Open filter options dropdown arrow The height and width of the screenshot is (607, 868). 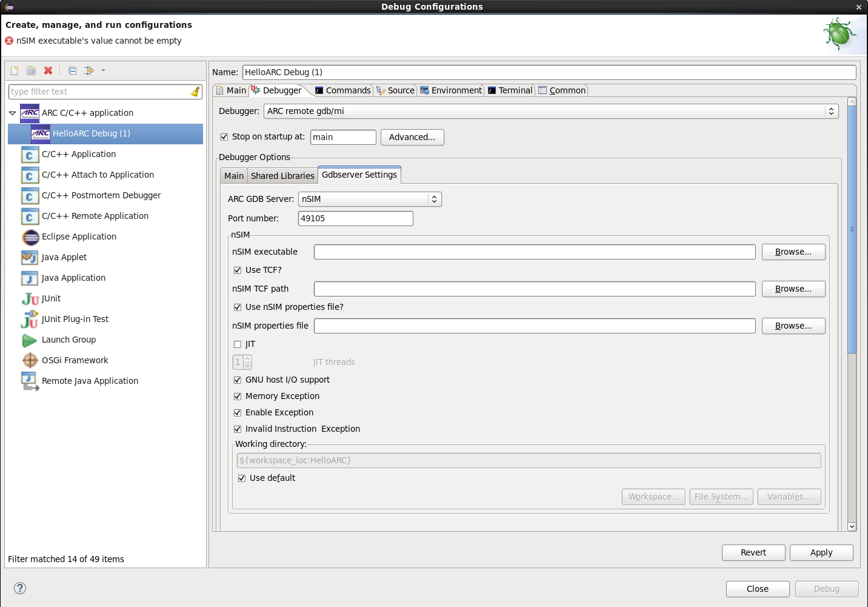(103, 70)
